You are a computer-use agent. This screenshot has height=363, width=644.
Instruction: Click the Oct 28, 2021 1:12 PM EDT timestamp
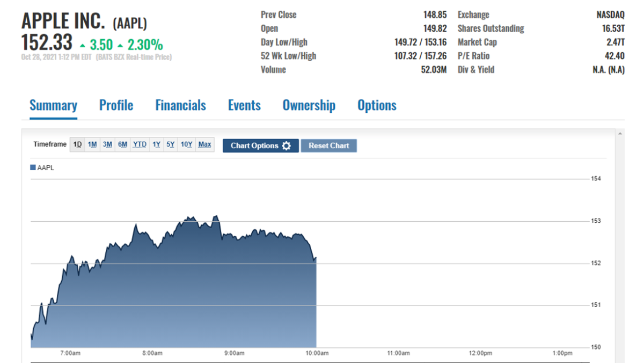click(x=57, y=57)
